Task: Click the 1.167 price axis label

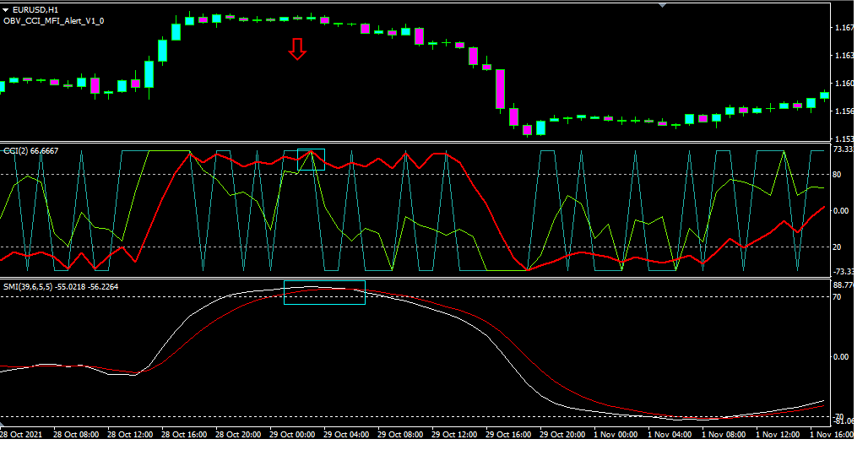Action: [843, 29]
